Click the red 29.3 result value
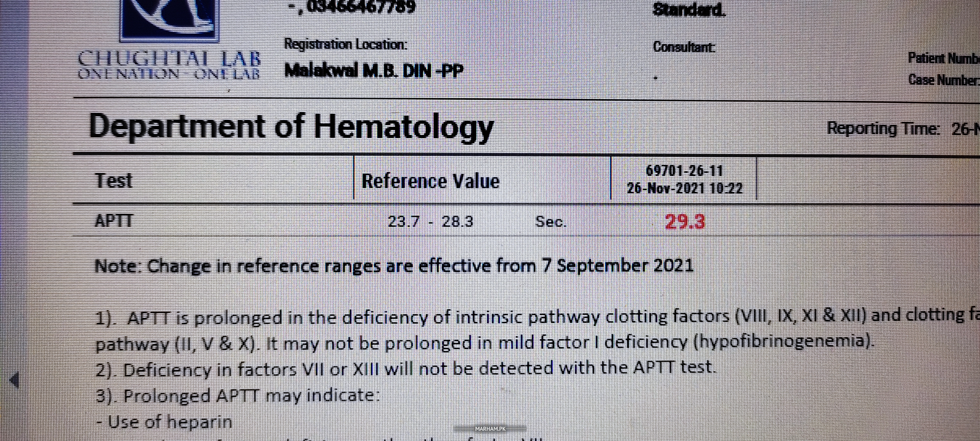 685,221
